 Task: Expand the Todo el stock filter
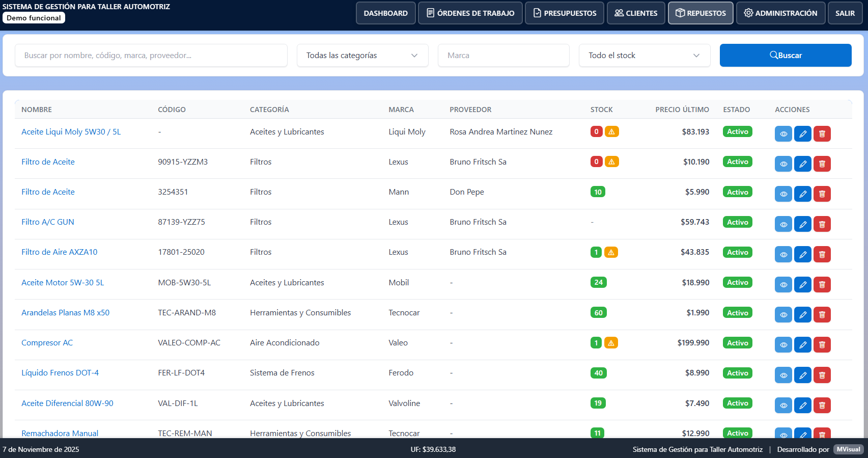(x=645, y=55)
